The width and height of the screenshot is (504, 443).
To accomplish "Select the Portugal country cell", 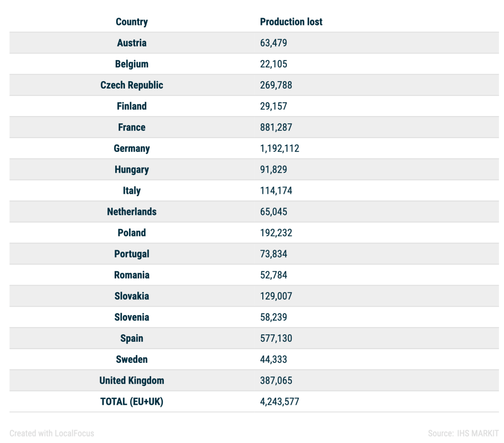I will click(x=131, y=254).
